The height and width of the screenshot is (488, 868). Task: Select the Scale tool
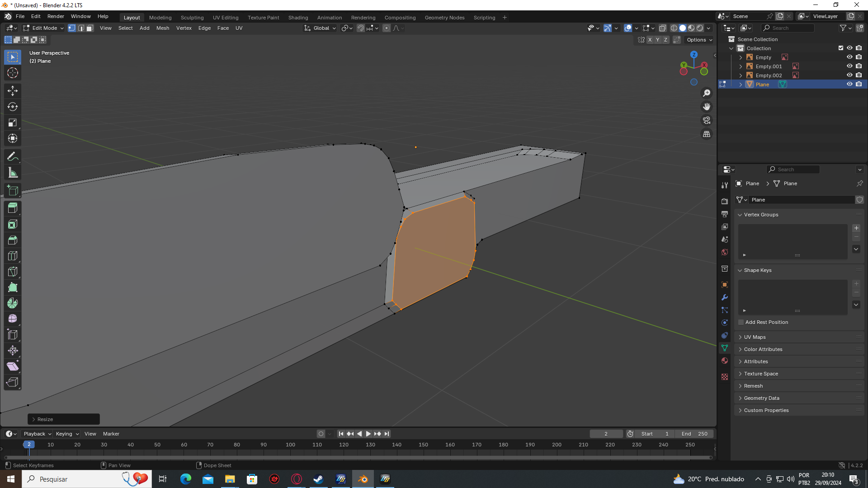[13, 122]
